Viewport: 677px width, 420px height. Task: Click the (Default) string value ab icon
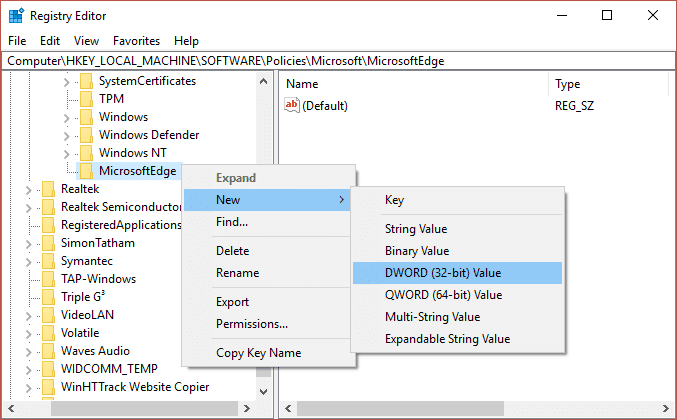(292, 105)
